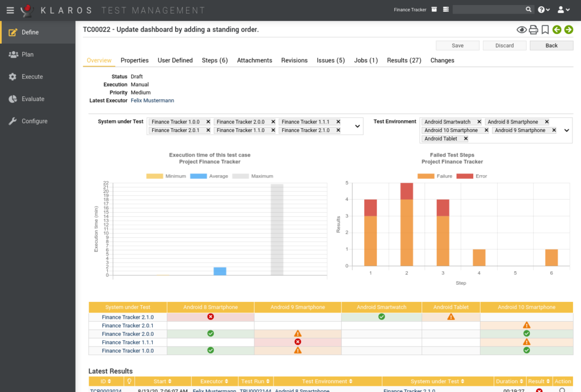Open the Plan sidebar section
This screenshot has height=392, width=581.
(38, 54)
